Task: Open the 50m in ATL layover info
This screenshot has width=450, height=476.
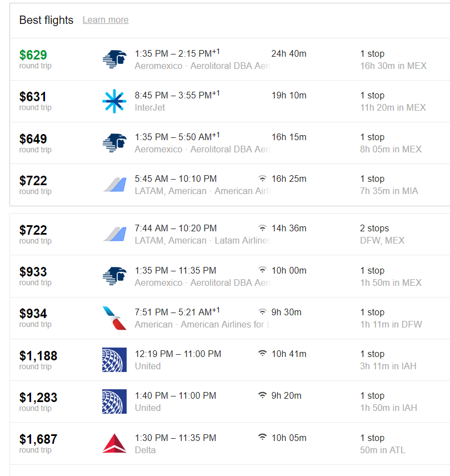Action: 382,450
